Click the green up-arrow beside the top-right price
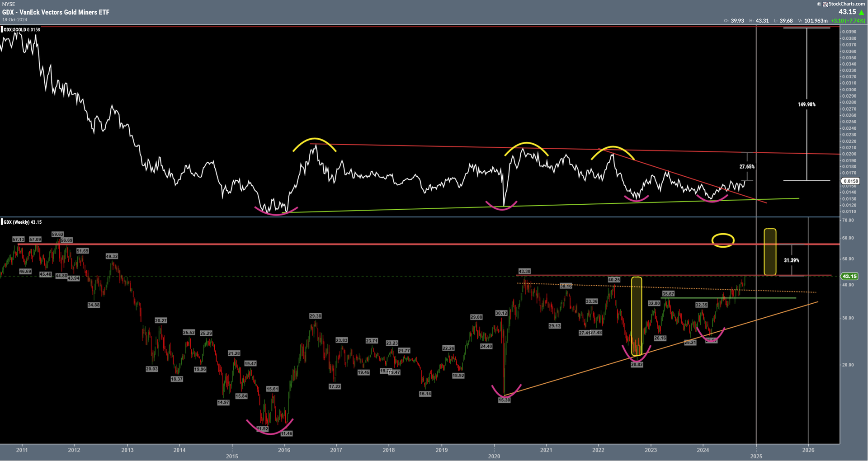 (861, 12)
